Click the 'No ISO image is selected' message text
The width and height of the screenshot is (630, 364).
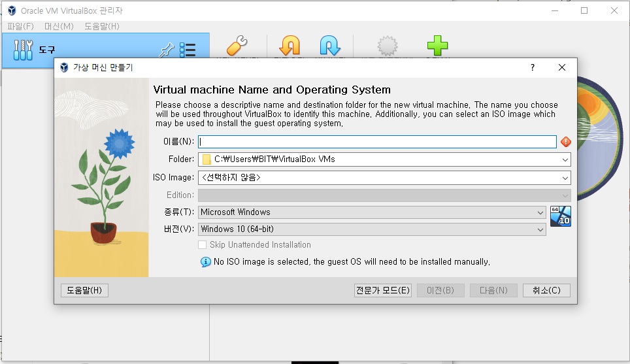click(352, 262)
